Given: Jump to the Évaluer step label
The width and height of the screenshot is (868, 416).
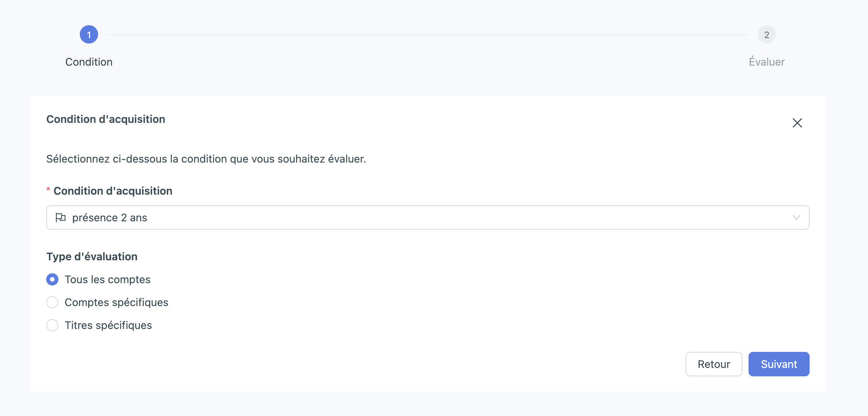Looking at the screenshot, I should [766, 62].
